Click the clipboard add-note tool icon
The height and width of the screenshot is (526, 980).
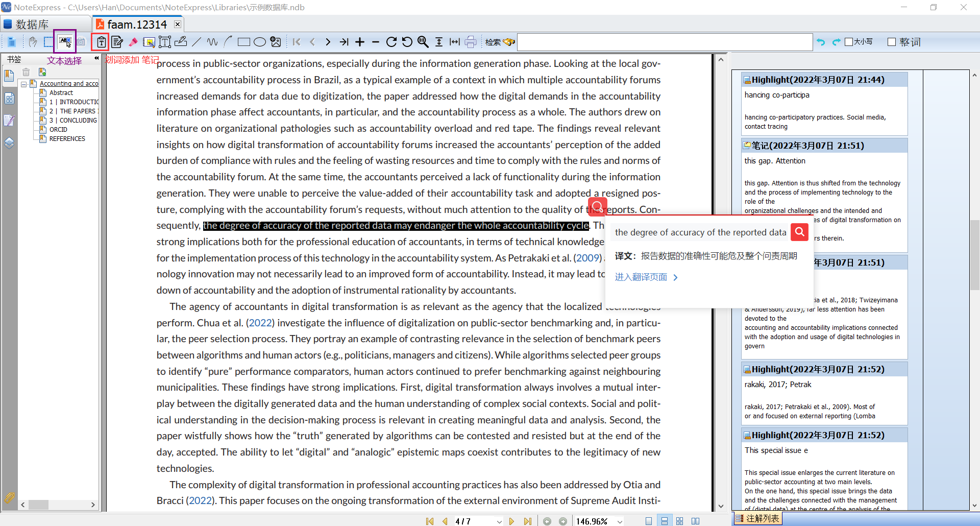coord(101,42)
